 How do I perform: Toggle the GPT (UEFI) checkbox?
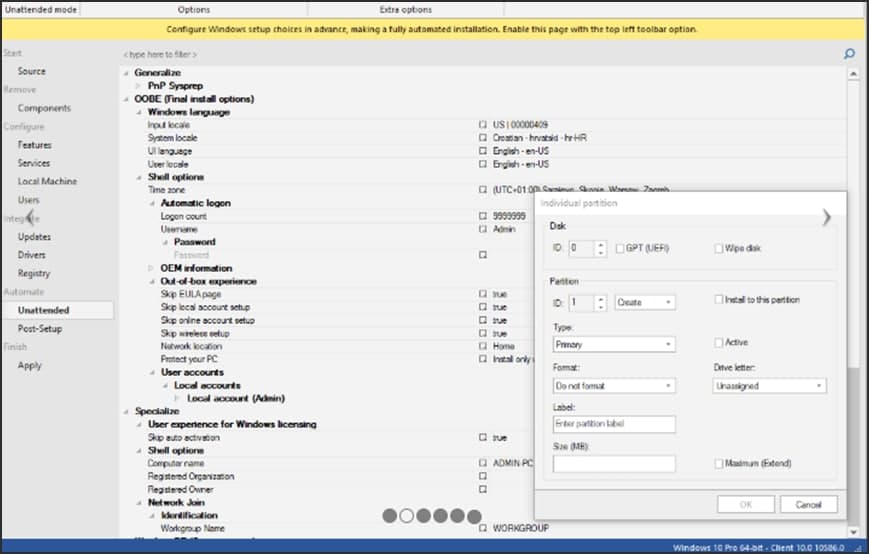tap(620, 248)
